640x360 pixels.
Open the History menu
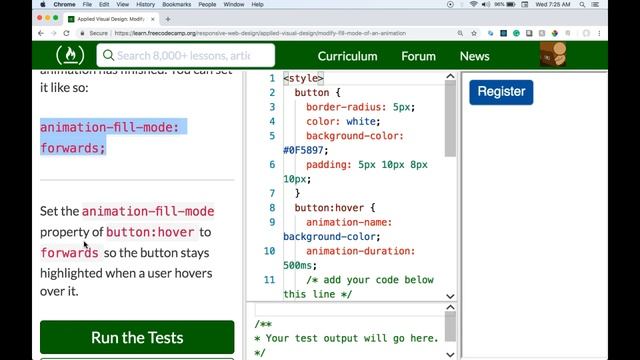click(145, 4)
